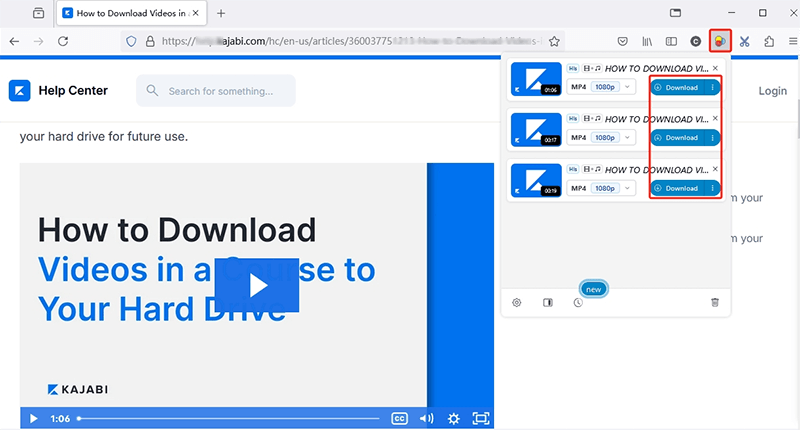The image size is (800, 430).
Task: Click the address bar URL
Action: coord(351,41)
